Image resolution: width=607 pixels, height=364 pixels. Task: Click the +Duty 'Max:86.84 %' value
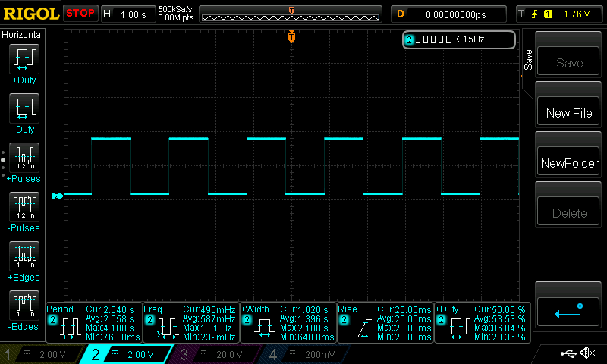click(500, 328)
